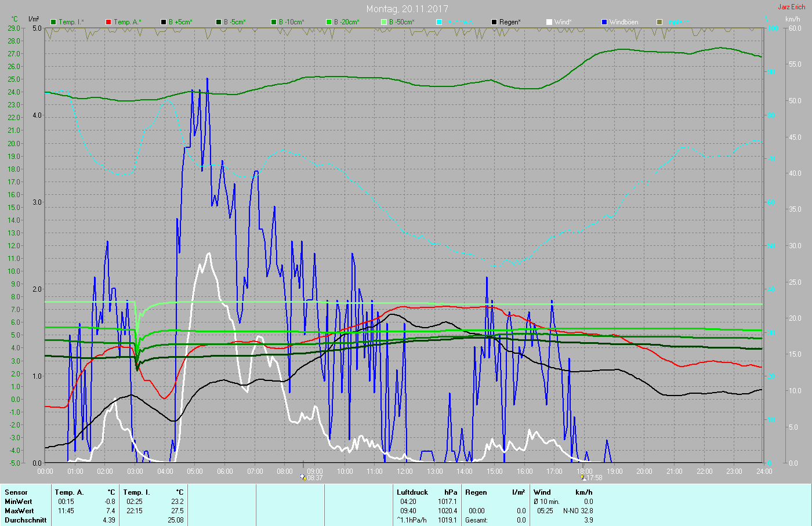812x526 pixels.
Task: Click the olive brightness legend square
Action: point(659,22)
